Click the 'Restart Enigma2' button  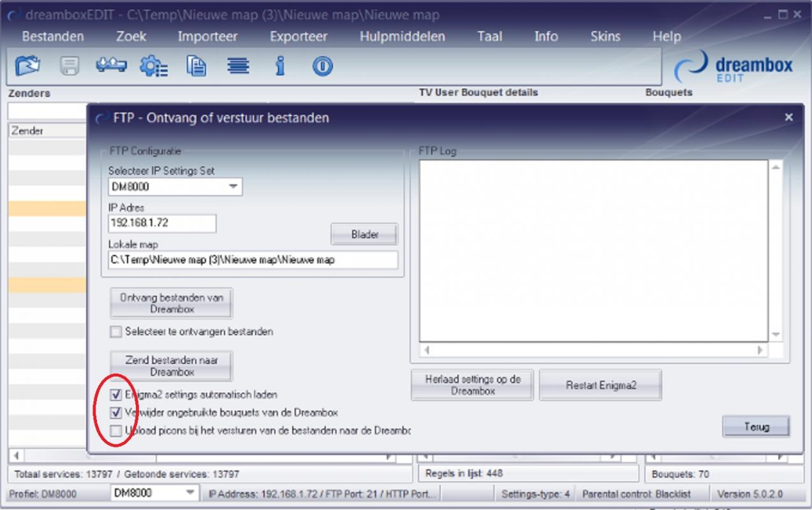(x=600, y=385)
